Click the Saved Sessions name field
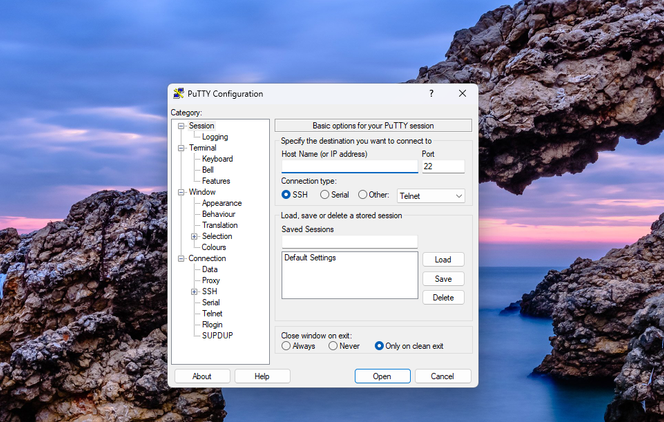The image size is (664, 422). coord(350,242)
